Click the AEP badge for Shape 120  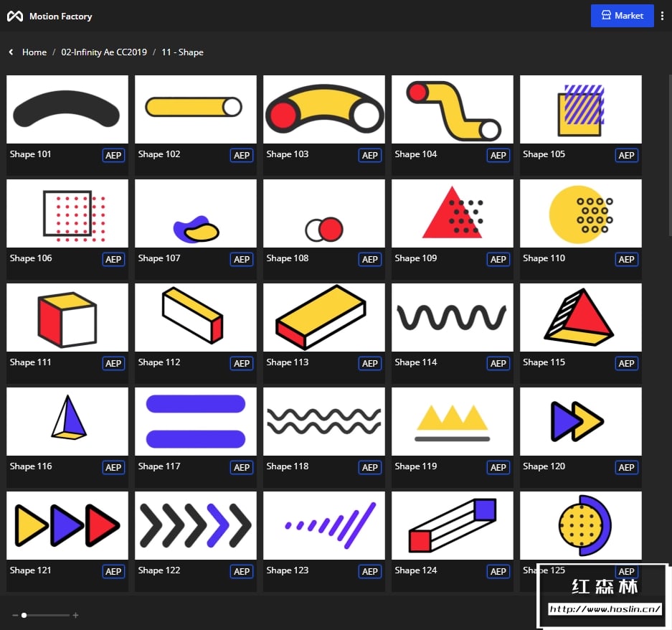click(627, 467)
